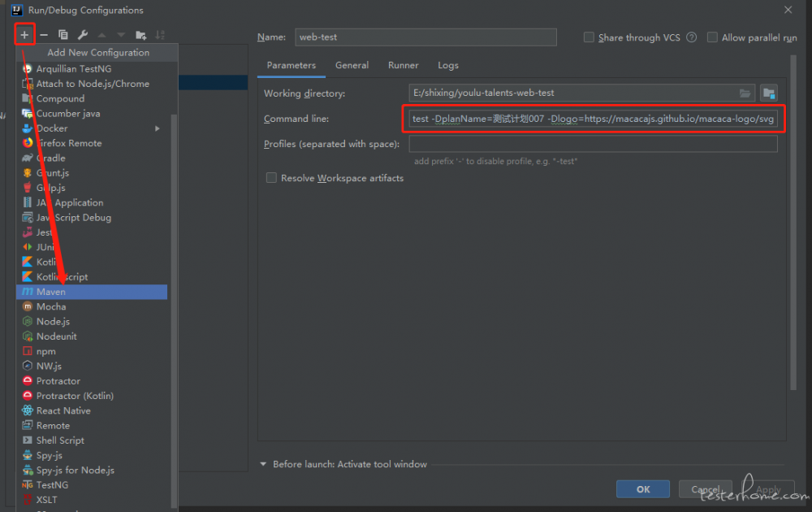Choose JUnit configuration type
This screenshot has height=512, width=812.
pos(92,247)
